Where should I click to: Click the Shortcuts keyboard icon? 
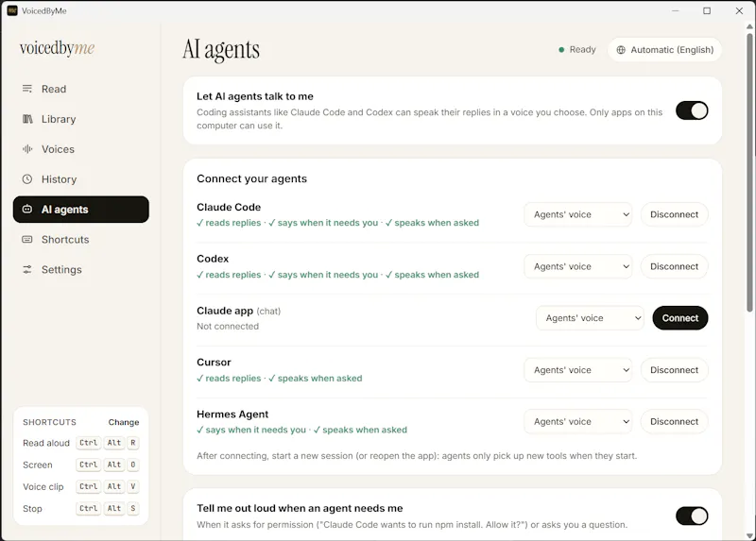click(27, 240)
